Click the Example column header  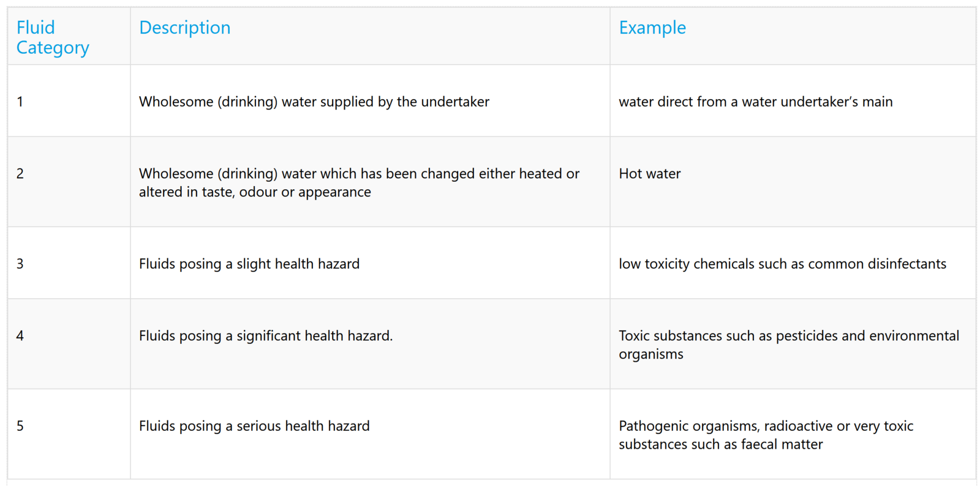[x=652, y=28]
